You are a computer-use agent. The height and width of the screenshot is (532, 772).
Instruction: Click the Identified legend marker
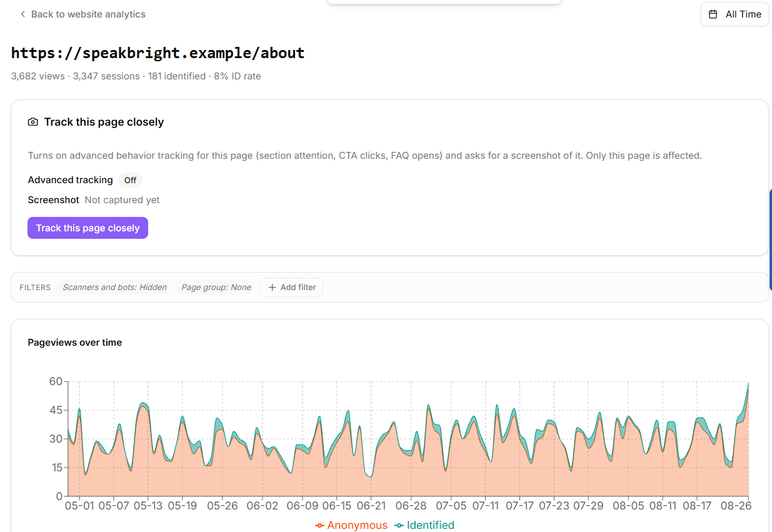tap(399, 525)
